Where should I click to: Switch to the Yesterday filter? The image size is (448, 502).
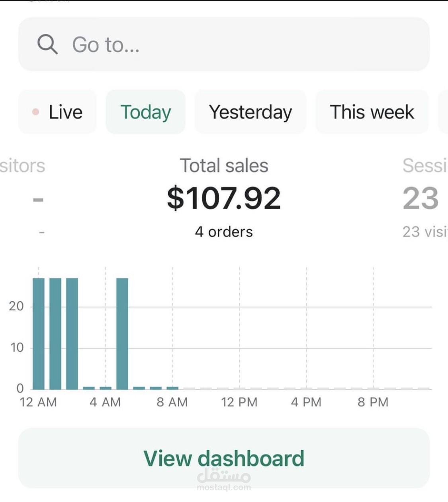pos(250,112)
